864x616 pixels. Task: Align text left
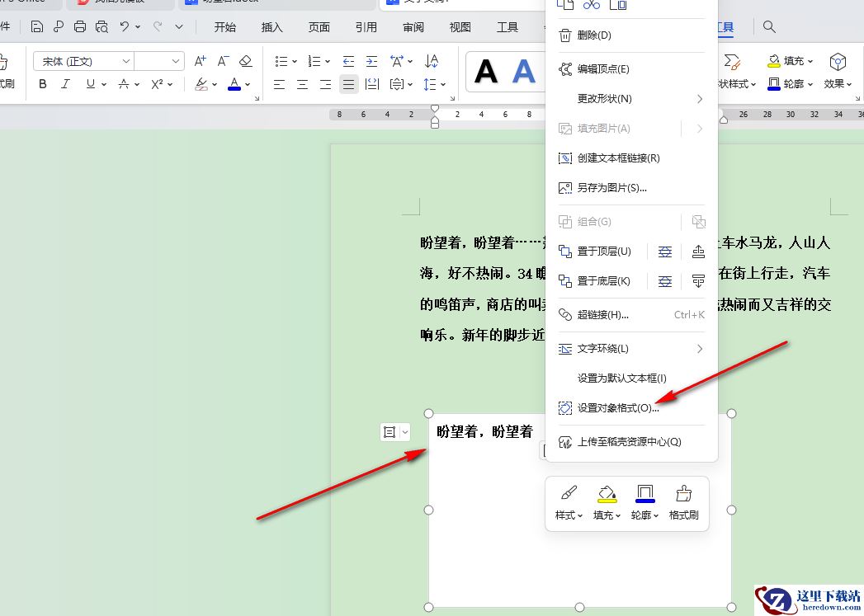pyautogui.click(x=280, y=84)
